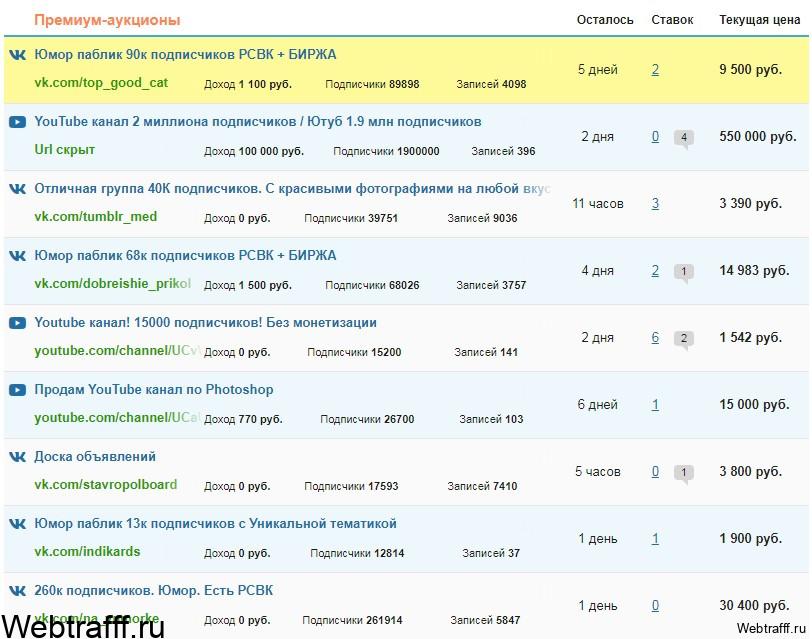Open bids count '0' on 3 800 руб. row

[655, 471]
